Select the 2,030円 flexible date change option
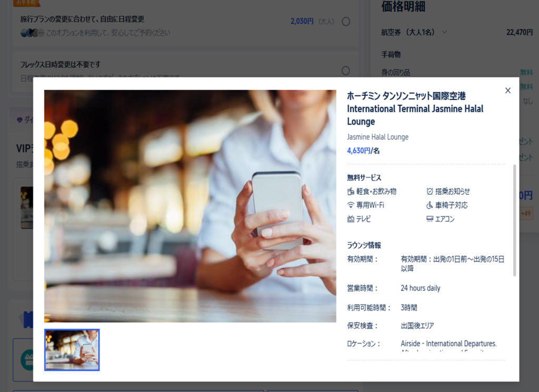Viewport: 539px width, 392px height. [346, 22]
